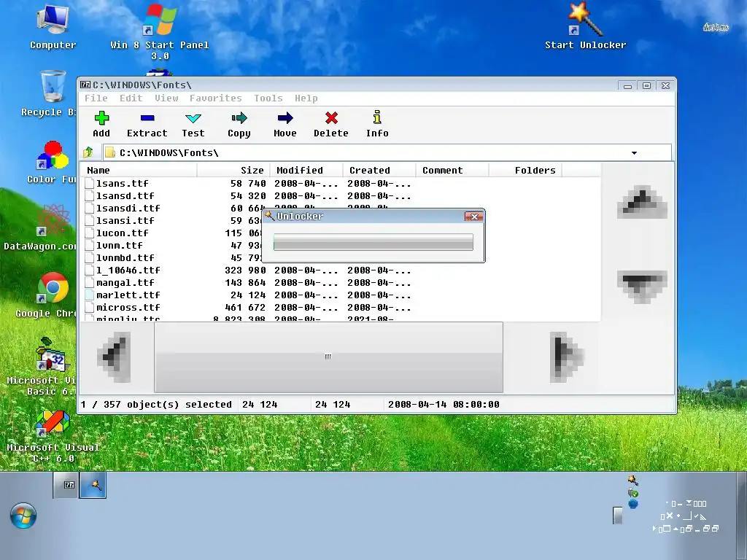Image resolution: width=747 pixels, height=560 pixels.
Task: Click the vertical scrollbar down arrow
Action: click(x=642, y=286)
